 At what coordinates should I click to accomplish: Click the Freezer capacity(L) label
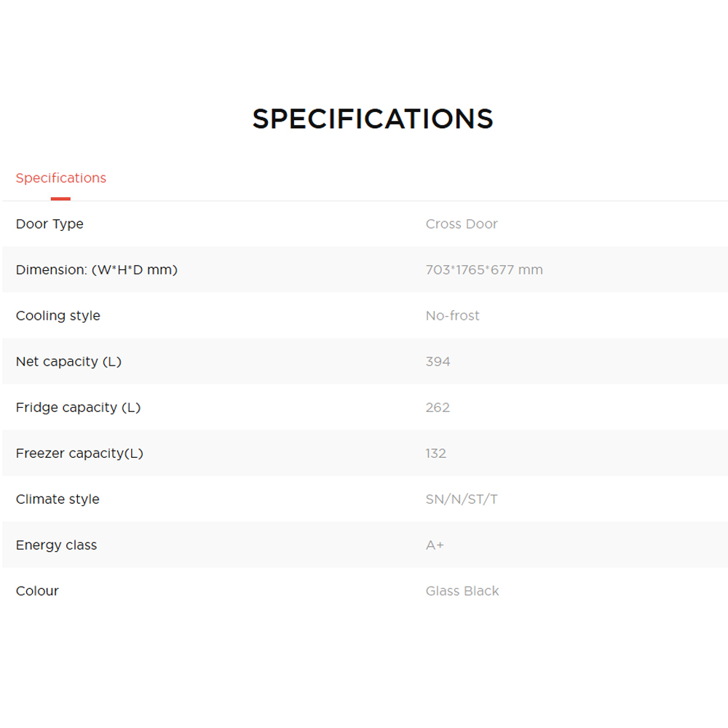pos(79,454)
